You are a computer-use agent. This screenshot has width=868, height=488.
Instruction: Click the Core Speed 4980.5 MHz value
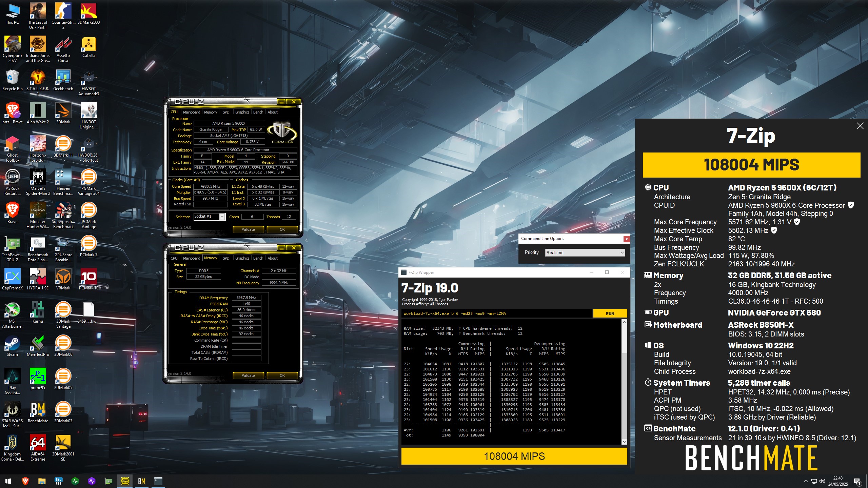pyautogui.click(x=210, y=186)
